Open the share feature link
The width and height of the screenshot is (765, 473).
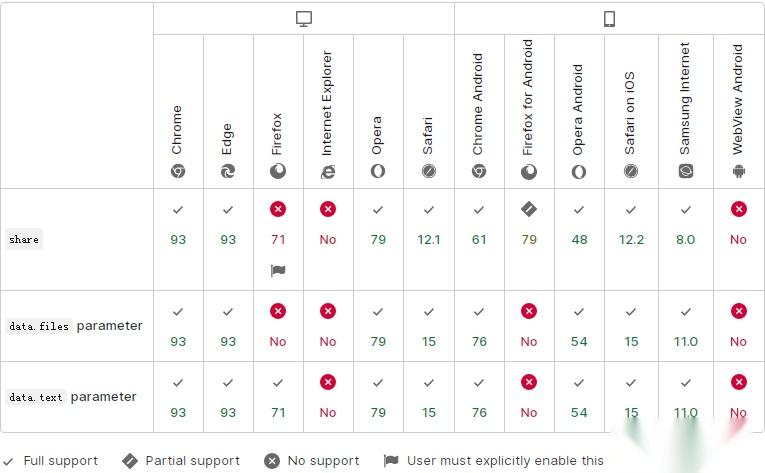pyautogui.click(x=24, y=240)
